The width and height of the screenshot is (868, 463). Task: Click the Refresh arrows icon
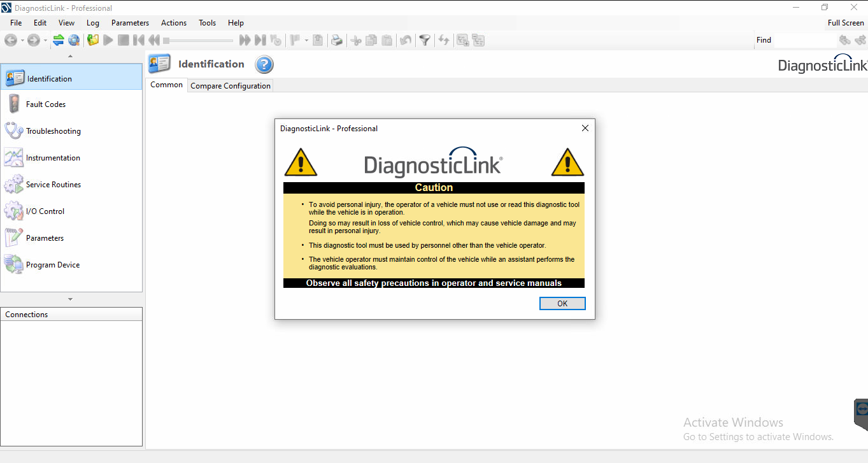point(444,40)
